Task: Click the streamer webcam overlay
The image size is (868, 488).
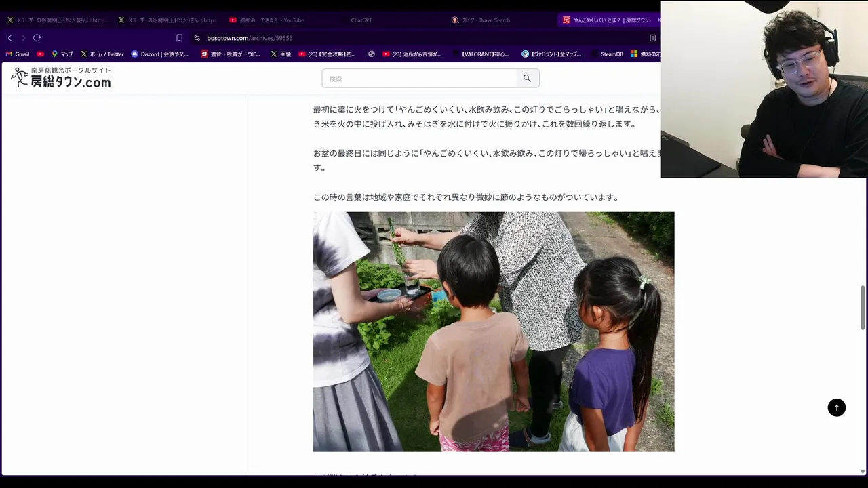Action: pyautogui.click(x=764, y=89)
